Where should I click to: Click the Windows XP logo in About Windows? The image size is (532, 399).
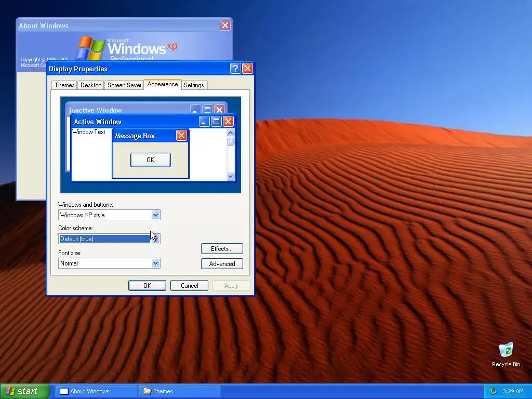tap(127, 48)
